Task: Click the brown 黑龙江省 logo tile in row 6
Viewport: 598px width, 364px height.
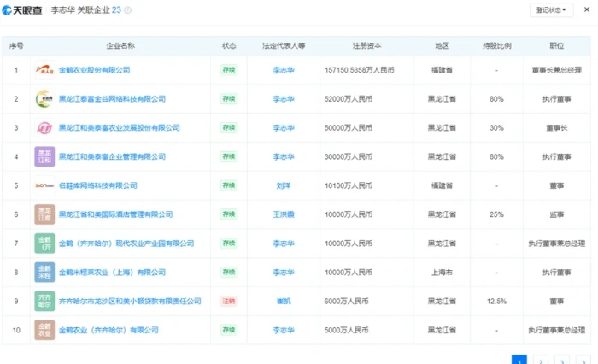Action: (x=44, y=214)
